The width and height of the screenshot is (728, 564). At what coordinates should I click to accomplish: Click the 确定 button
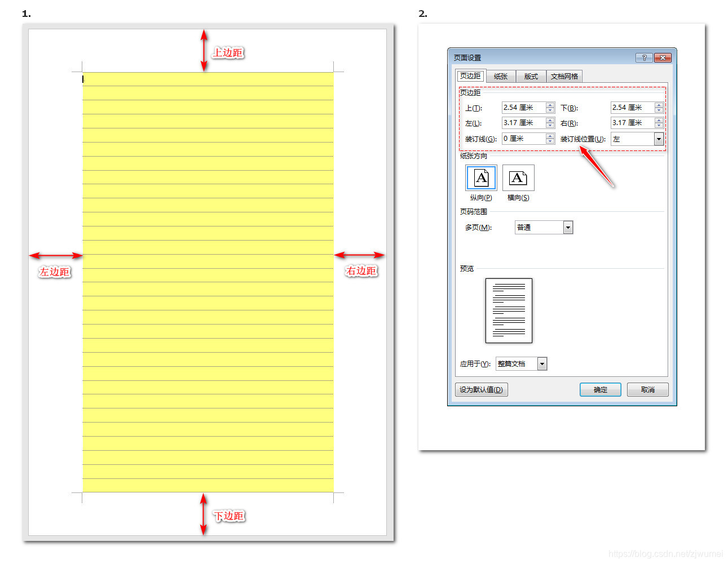tap(601, 390)
